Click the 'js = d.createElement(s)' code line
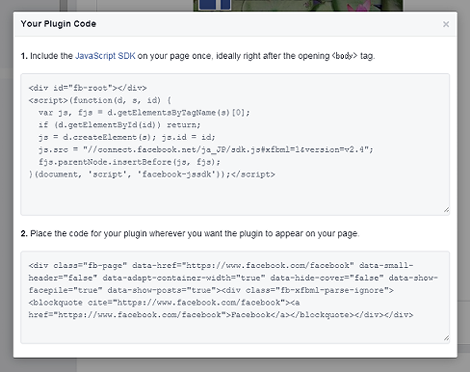470x372 pixels. click(x=127, y=137)
